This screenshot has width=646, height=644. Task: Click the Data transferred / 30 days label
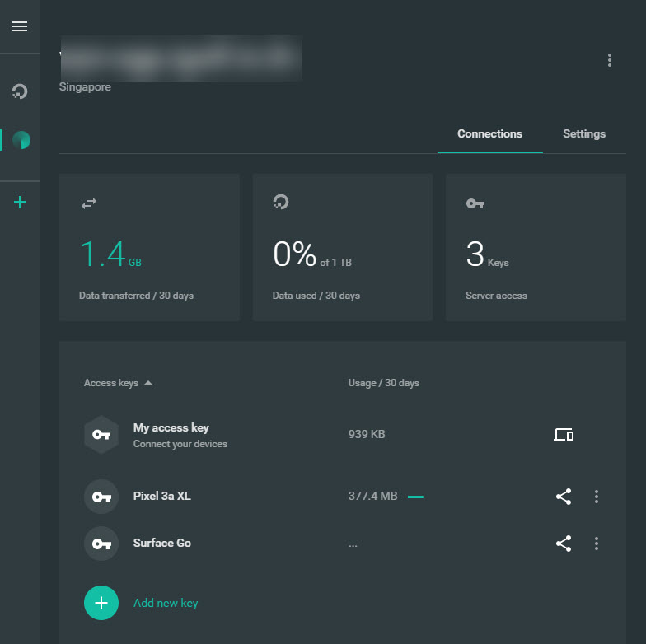[x=136, y=296]
